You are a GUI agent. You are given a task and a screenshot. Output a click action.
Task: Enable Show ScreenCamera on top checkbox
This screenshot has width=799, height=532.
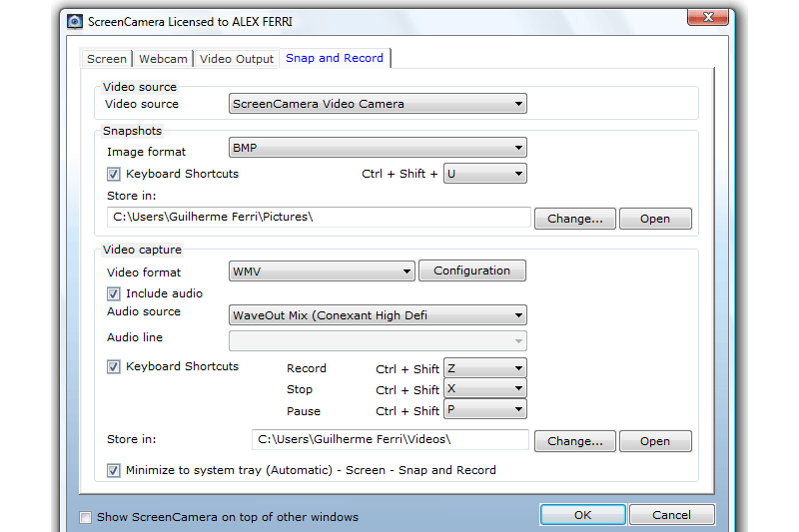[x=86, y=518]
